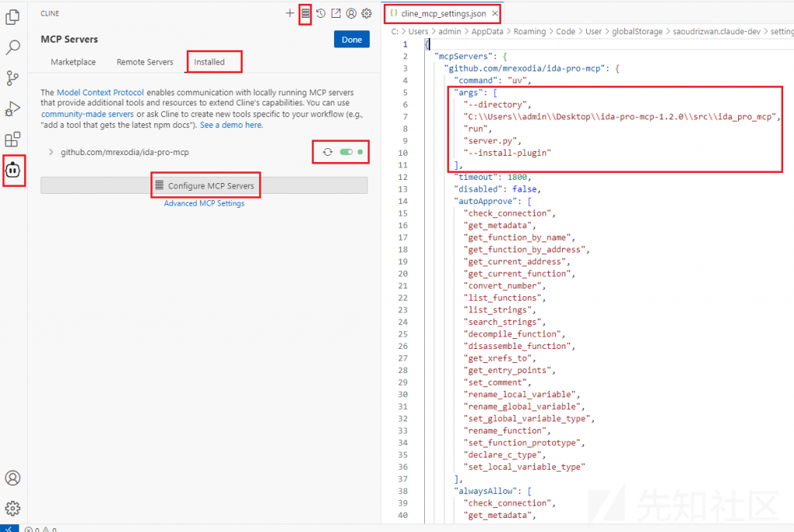Click "set_comment" in the editor
This screenshot has height=532, width=794.
[x=495, y=382]
